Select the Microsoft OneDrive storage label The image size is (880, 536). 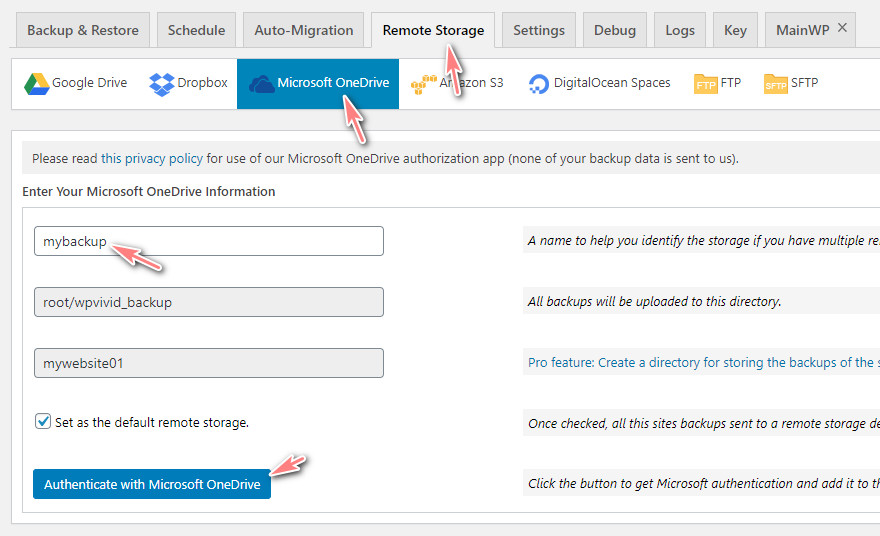[x=333, y=83]
